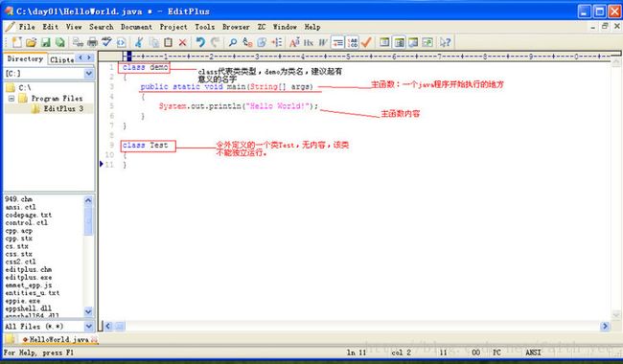Restore the inner document window
This screenshot has height=364, width=623.
pyautogui.click(x=605, y=26)
